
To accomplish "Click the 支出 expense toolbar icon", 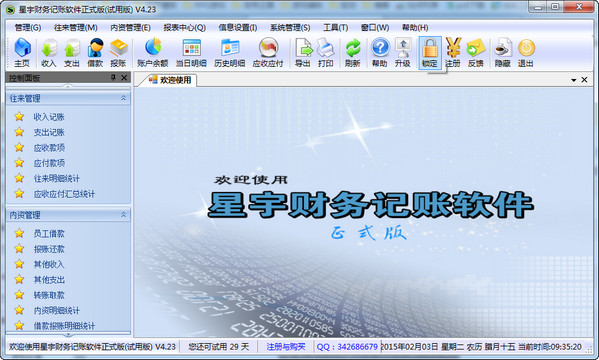I will pos(71,53).
